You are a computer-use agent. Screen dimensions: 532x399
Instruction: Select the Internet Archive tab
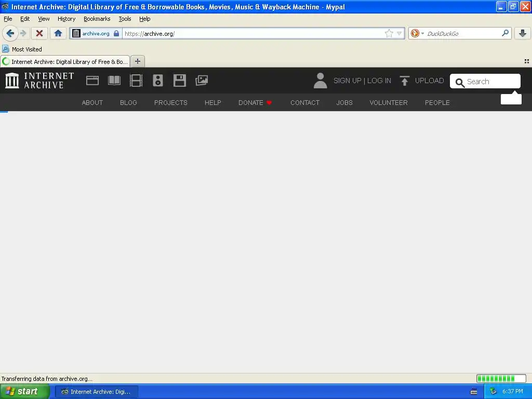click(65, 62)
